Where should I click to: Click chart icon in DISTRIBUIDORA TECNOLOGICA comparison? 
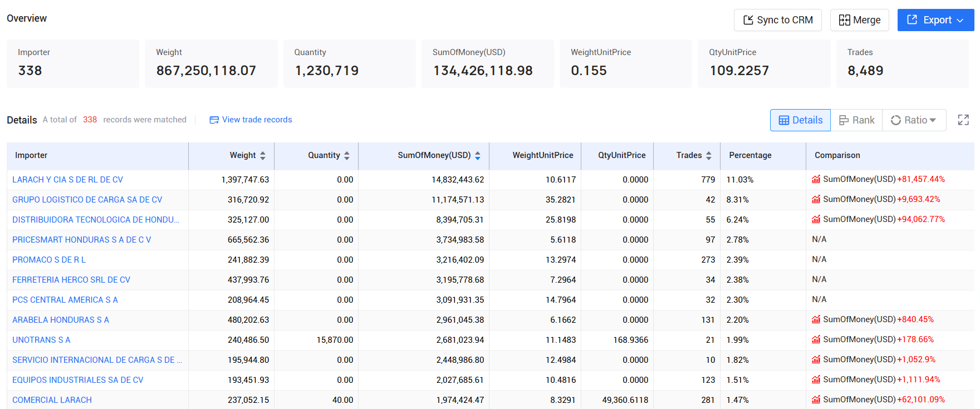pyautogui.click(x=816, y=219)
